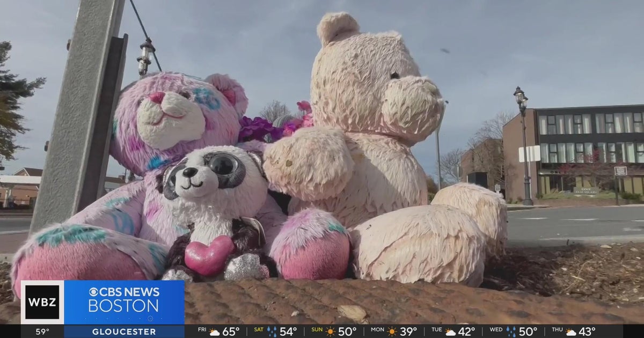Click Saturday's 54° forecast temperature

pyautogui.click(x=288, y=332)
